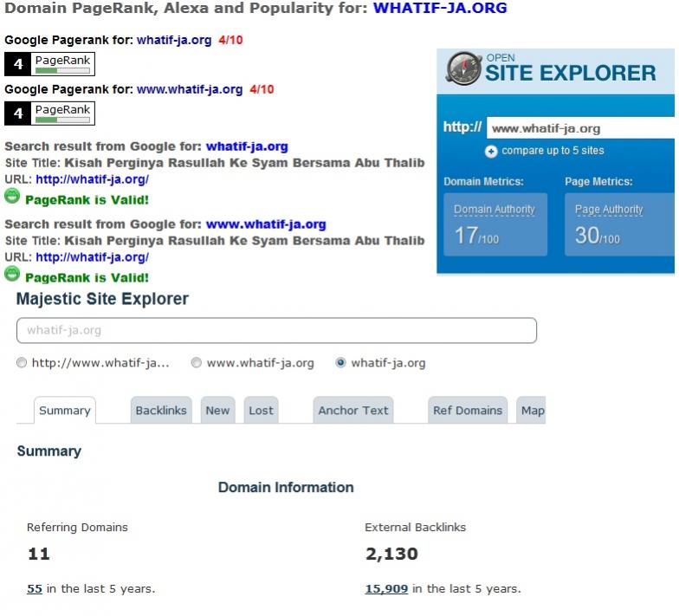Image resolution: width=679 pixels, height=616 pixels.
Task: Click the Open Site Explorer compass logo
Action: click(463, 68)
